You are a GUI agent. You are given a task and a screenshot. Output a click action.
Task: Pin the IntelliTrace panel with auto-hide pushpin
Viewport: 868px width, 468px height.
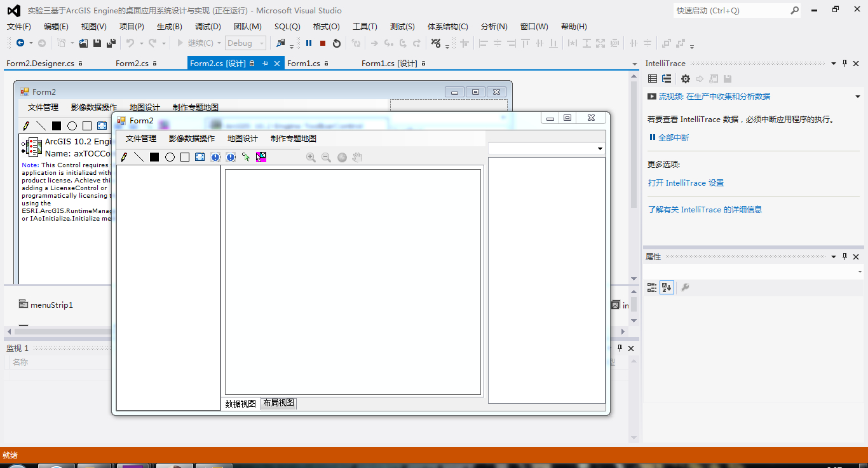(844, 63)
